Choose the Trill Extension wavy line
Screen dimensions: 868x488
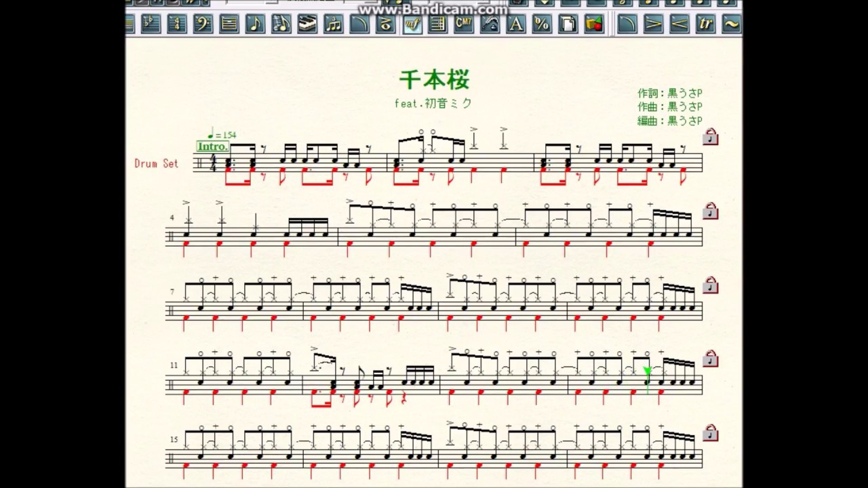click(x=731, y=24)
